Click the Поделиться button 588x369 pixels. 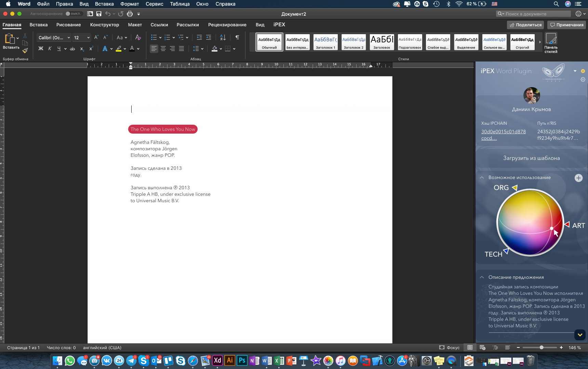point(525,25)
